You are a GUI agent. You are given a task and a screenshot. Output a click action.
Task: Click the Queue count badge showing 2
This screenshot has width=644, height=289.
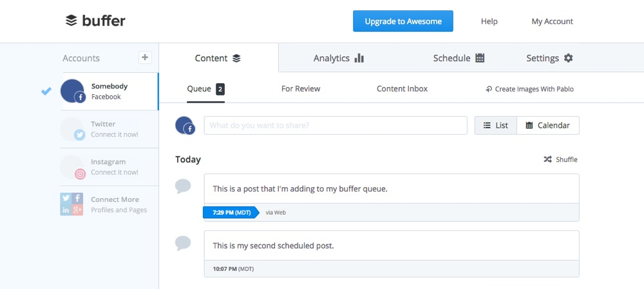pyautogui.click(x=220, y=89)
